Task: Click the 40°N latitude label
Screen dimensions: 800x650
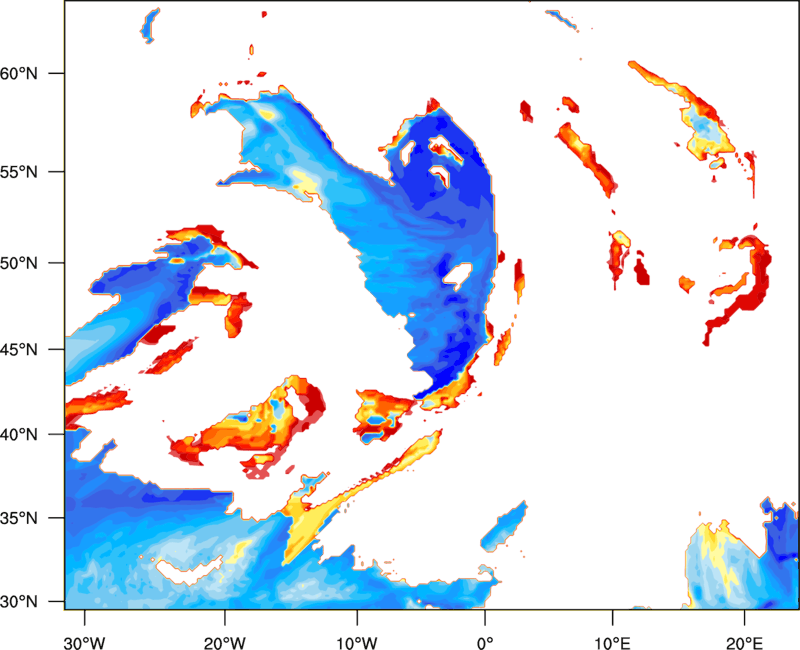Action: (19, 434)
